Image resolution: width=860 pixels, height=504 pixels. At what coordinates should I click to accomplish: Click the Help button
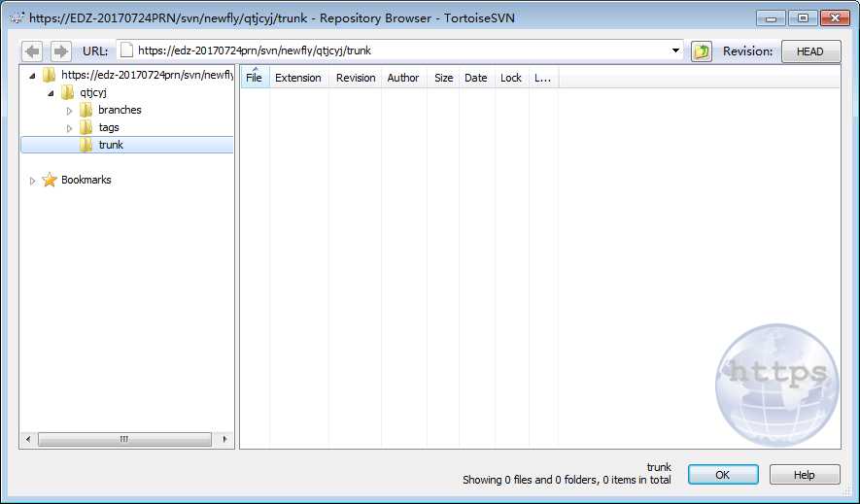[804, 475]
